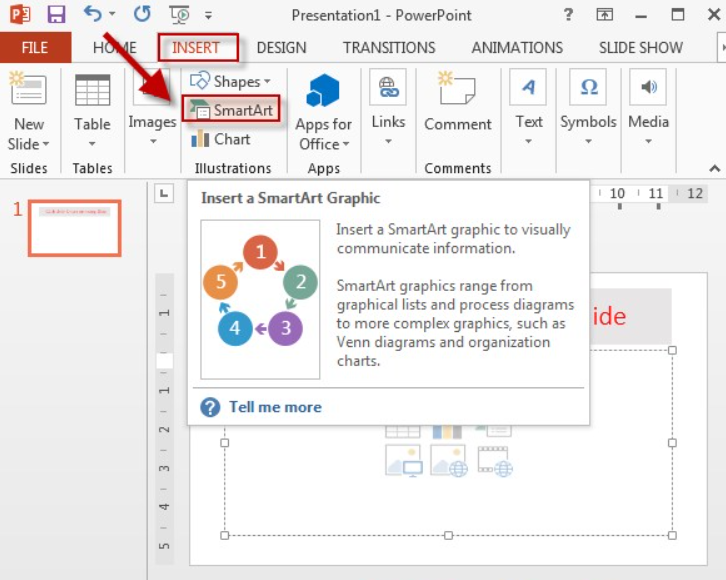Click Start From Beginning slideshow icon
This screenshot has width=726, height=580.
click(x=180, y=15)
